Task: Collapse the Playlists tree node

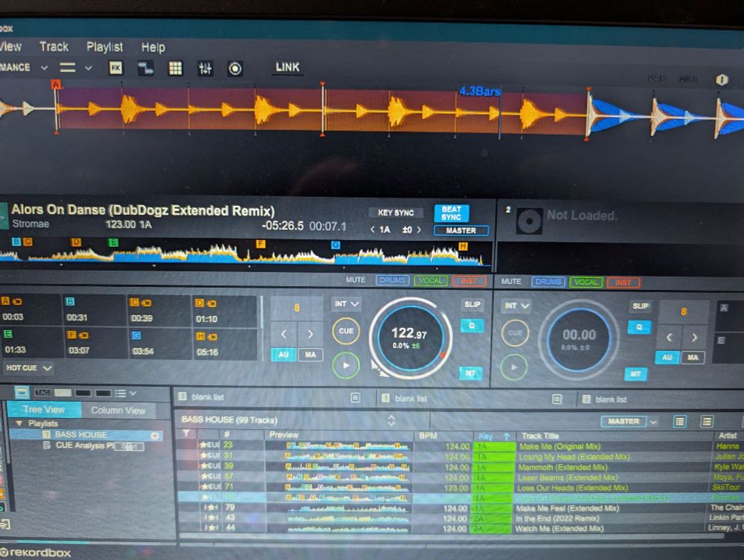Action: click(19, 423)
